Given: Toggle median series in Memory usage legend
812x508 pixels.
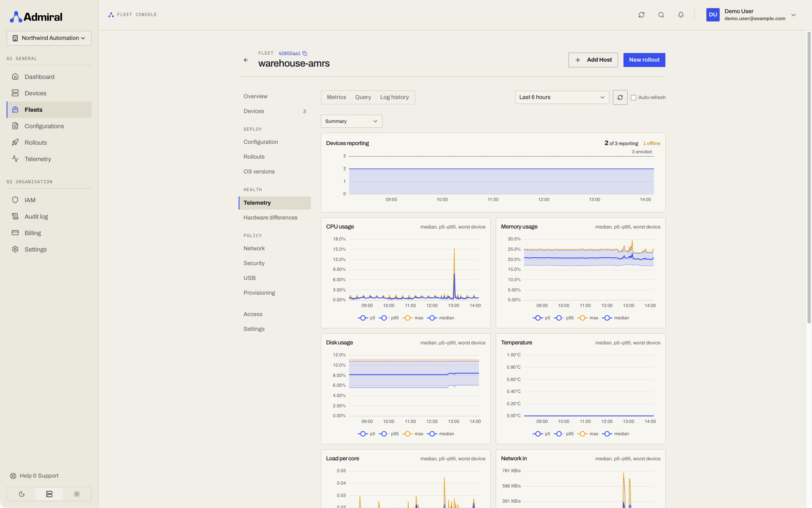Looking at the screenshot, I should tap(616, 318).
